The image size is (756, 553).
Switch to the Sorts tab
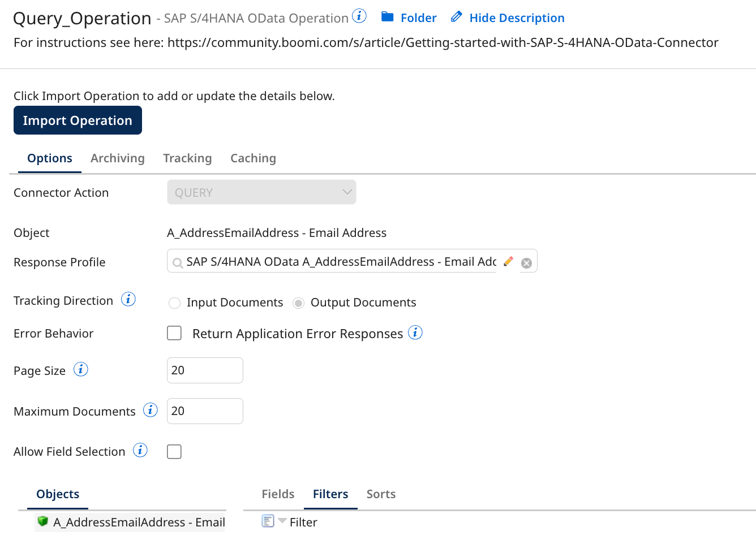380,494
